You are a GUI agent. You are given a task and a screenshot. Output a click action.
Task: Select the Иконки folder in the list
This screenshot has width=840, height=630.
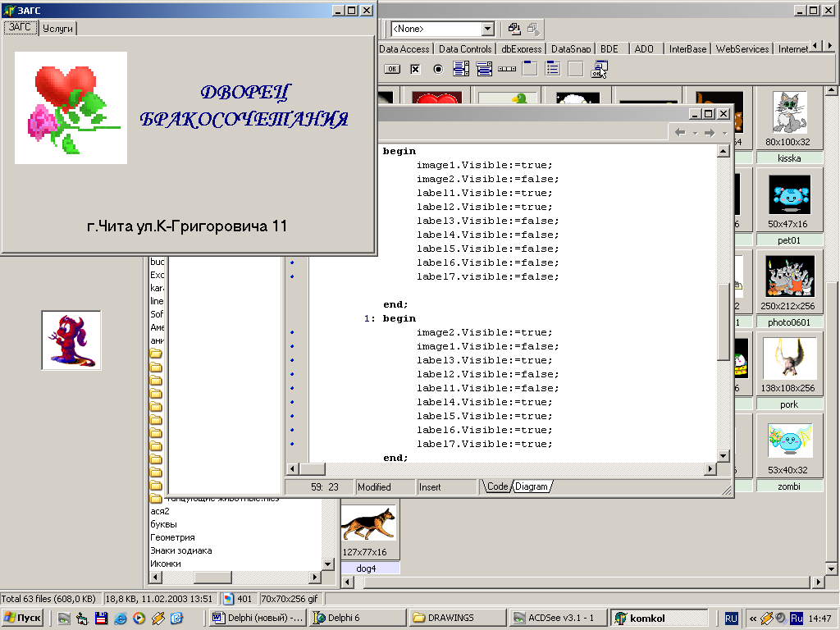click(166, 564)
